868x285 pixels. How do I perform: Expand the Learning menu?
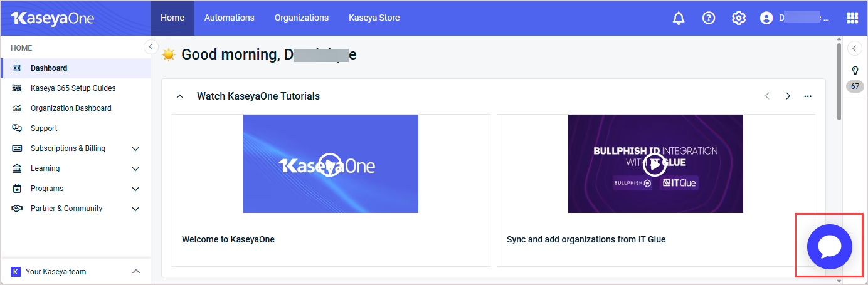click(x=135, y=168)
